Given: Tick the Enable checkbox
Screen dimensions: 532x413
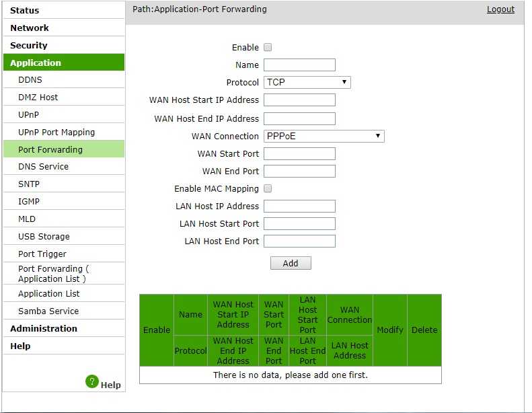Looking at the screenshot, I should coord(268,47).
